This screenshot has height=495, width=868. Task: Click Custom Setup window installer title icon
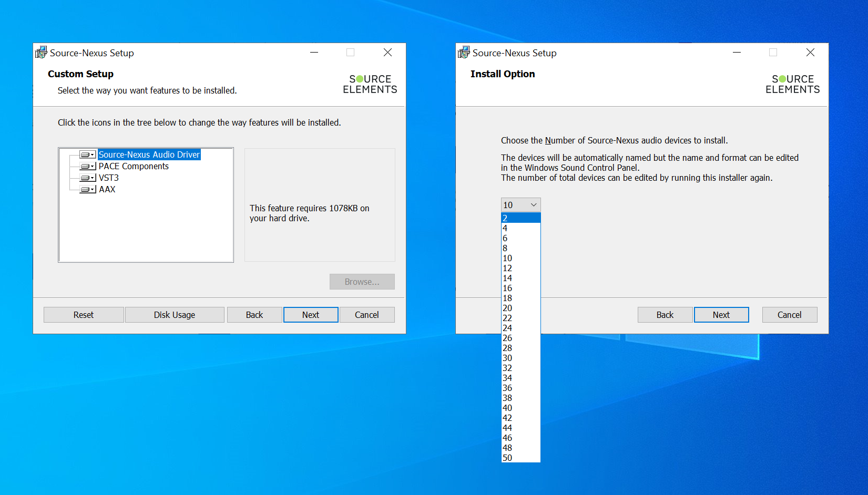pos(41,53)
